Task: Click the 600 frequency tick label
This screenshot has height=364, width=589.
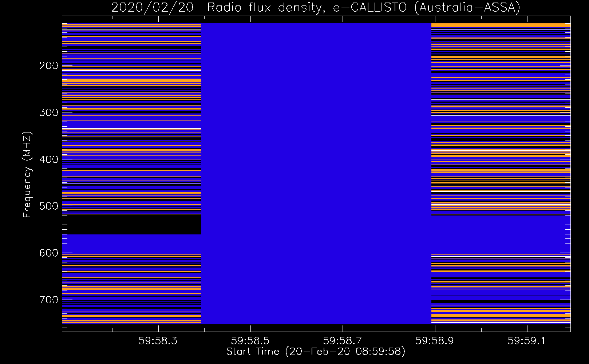Action: [x=49, y=253]
